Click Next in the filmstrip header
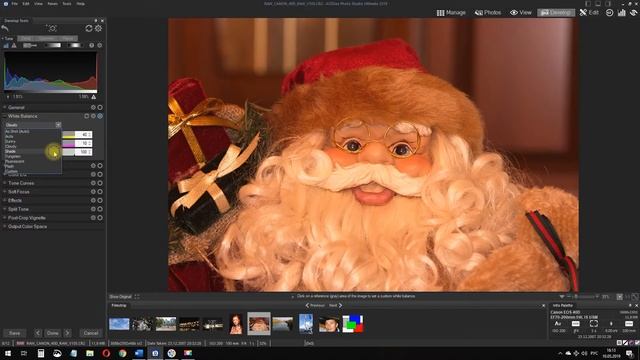This screenshot has width=640, height=360. pyautogui.click(x=336, y=305)
